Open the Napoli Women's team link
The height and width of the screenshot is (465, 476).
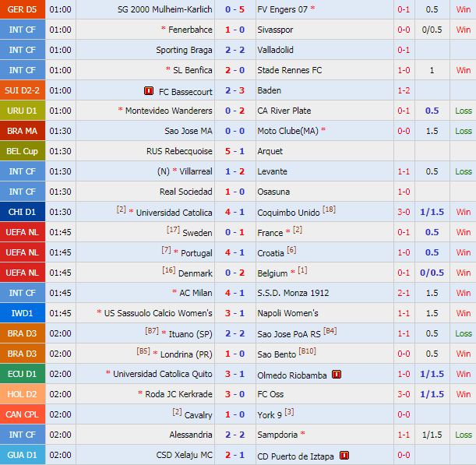287,313
